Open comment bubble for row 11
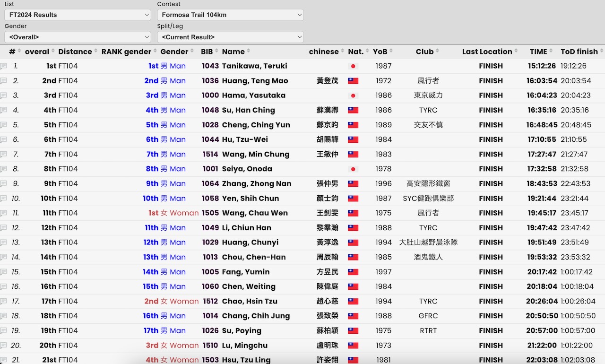 (3, 213)
